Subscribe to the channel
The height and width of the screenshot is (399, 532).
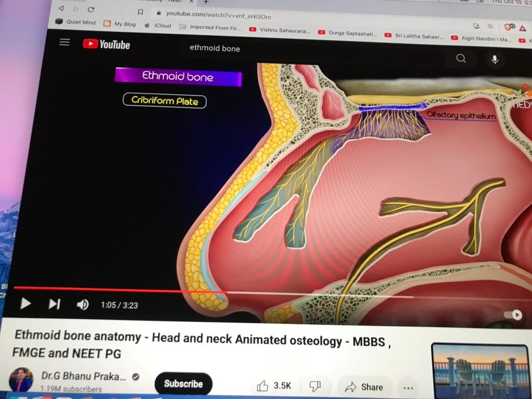point(183,384)
